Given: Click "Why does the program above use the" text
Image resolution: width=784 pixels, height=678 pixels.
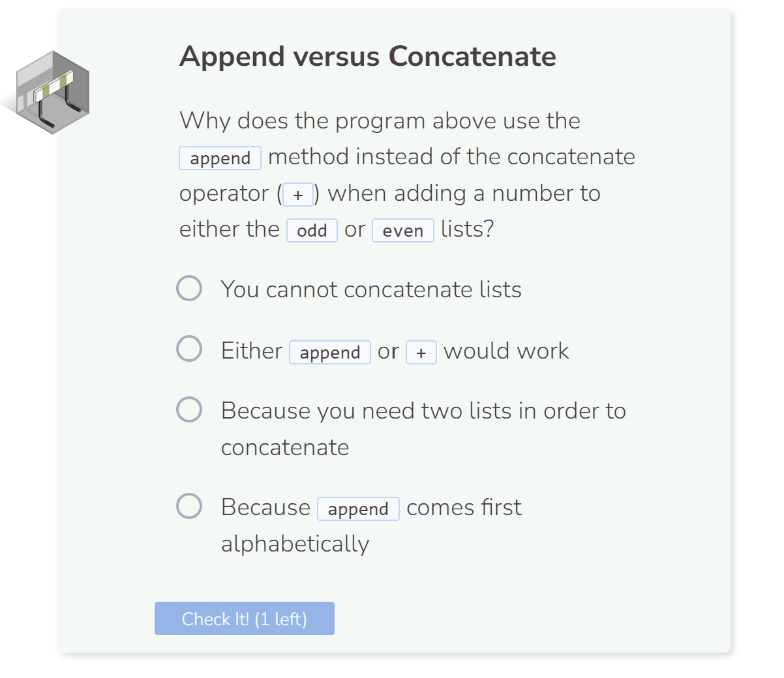Looking at the screenshot, I should click(380, 121).
